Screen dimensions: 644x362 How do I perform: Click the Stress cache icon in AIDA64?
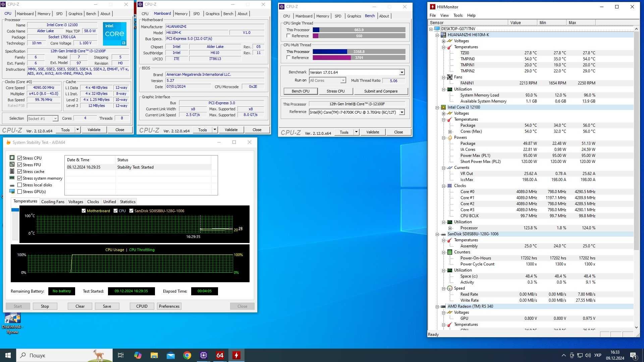click(12, 171)
